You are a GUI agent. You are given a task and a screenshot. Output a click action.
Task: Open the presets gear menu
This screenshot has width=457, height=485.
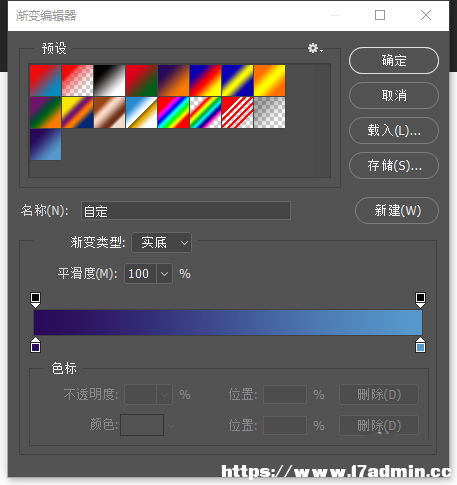315,48
